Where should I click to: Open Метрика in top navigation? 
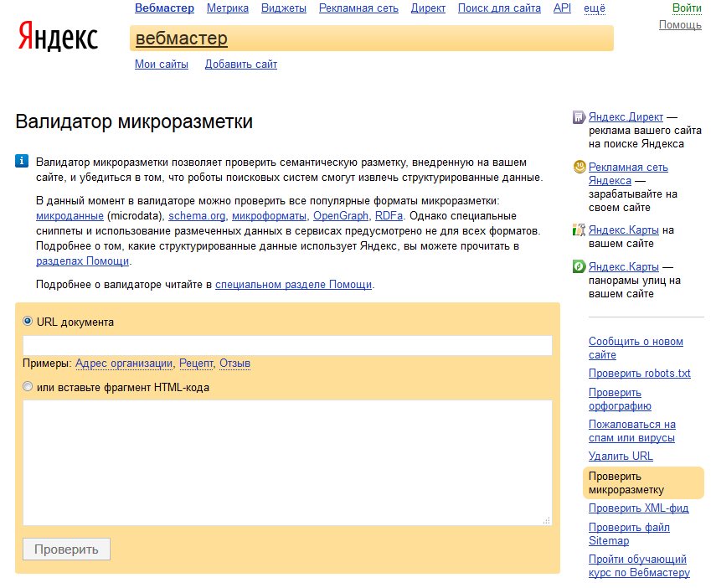click(x=228, y=8)
